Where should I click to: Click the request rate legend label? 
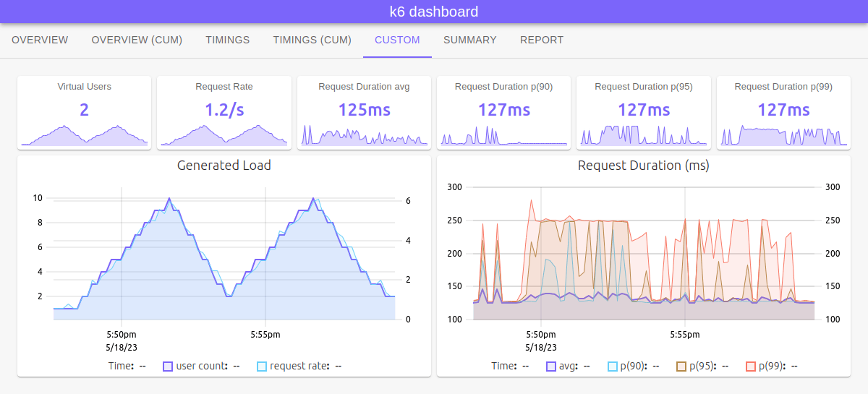[299, 367]
